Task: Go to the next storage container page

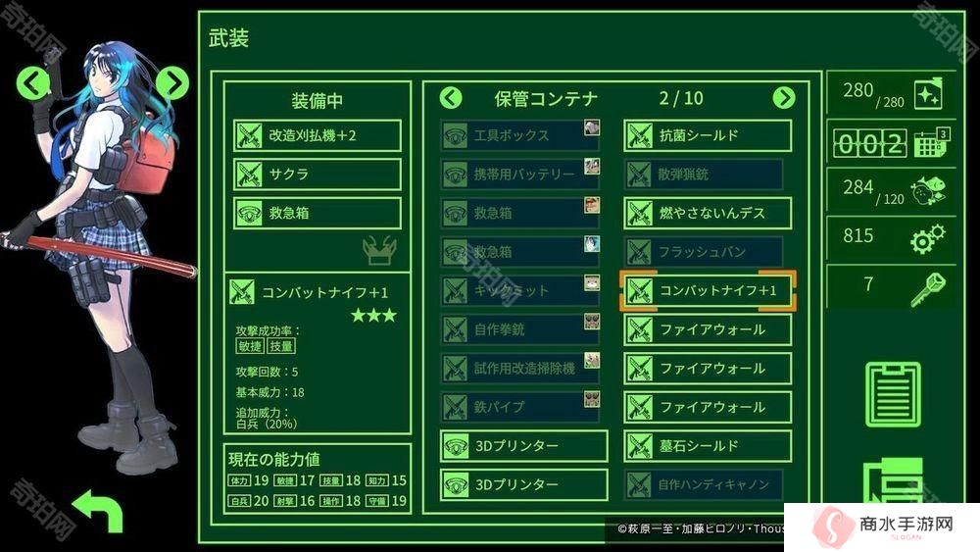Action: [784, 97]
